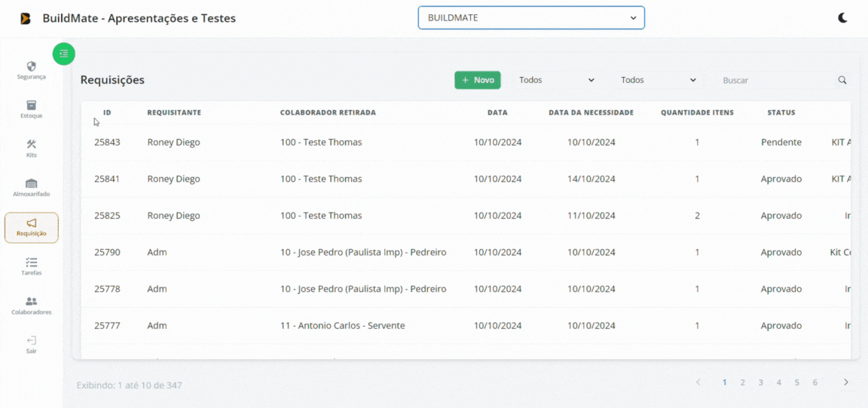
Task: Expand the BUILDMATE company dropdown
Action: (531, 18)
